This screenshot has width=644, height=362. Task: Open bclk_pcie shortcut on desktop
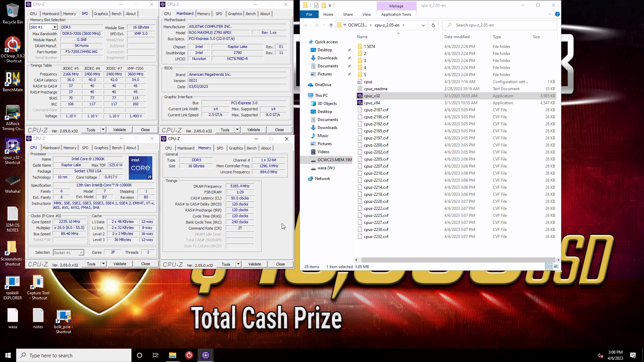coord(63,322)
